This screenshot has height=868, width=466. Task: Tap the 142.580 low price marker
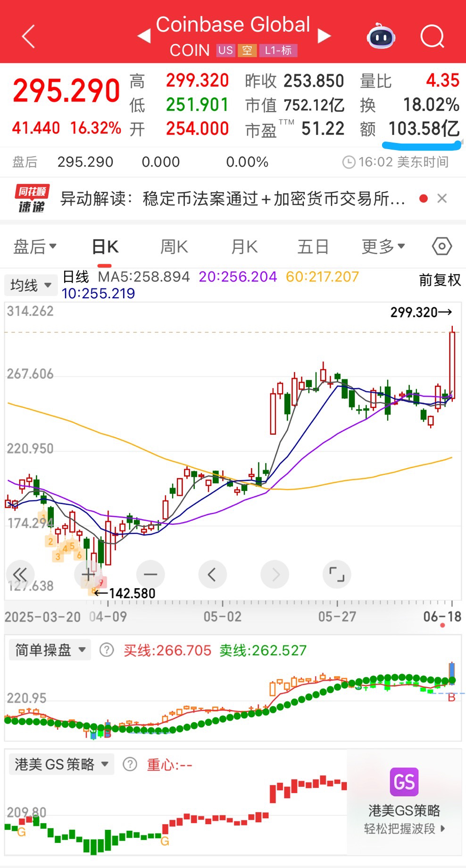[125, 593]
